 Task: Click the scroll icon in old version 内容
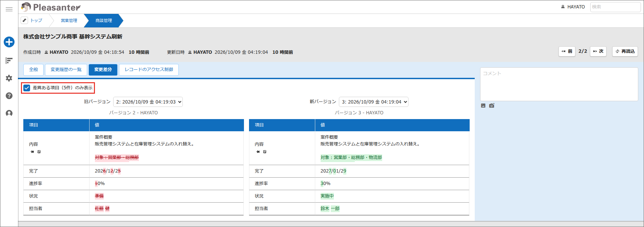[x=39, y=152]
